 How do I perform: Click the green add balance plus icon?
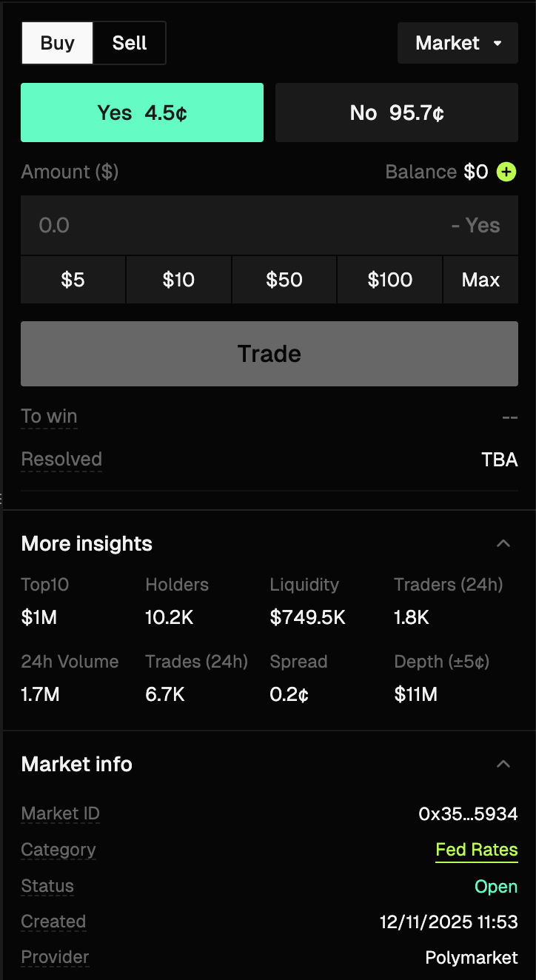click(506, 172)
